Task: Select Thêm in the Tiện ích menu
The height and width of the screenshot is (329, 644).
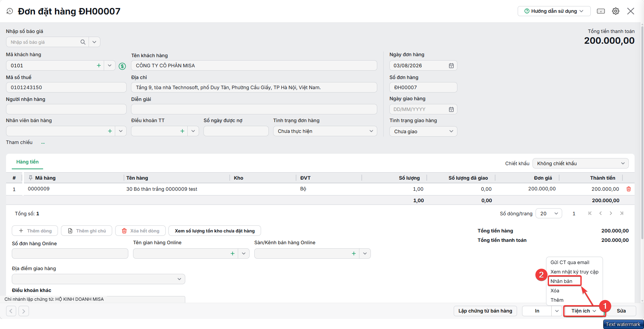Action: point(574,300)
